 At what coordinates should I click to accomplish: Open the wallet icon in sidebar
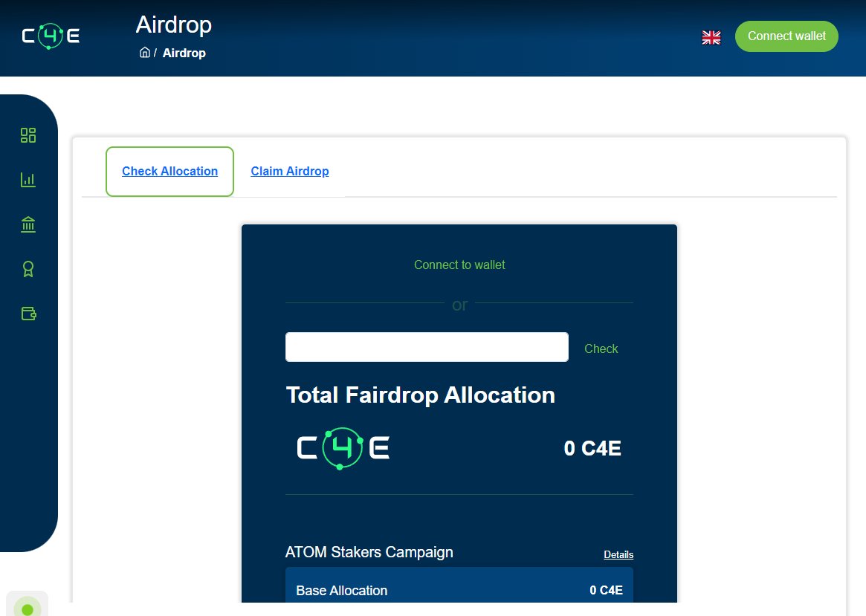(29, 314)
